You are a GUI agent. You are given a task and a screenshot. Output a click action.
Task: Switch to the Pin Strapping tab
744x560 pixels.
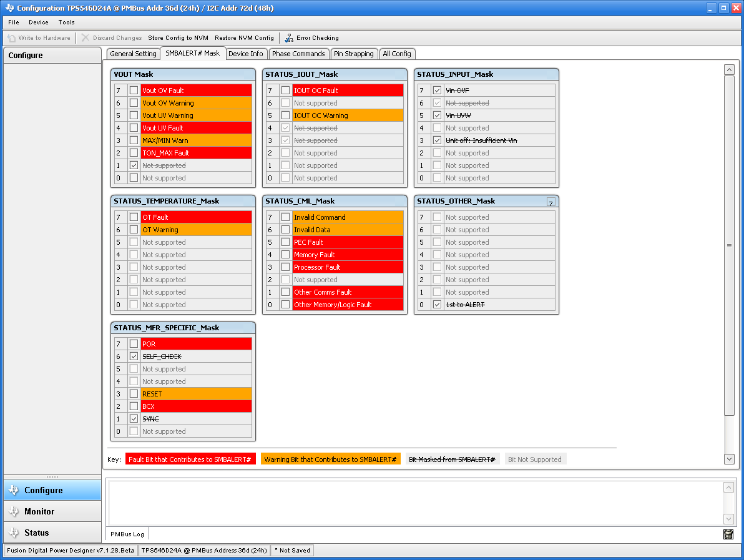point(353,54)
